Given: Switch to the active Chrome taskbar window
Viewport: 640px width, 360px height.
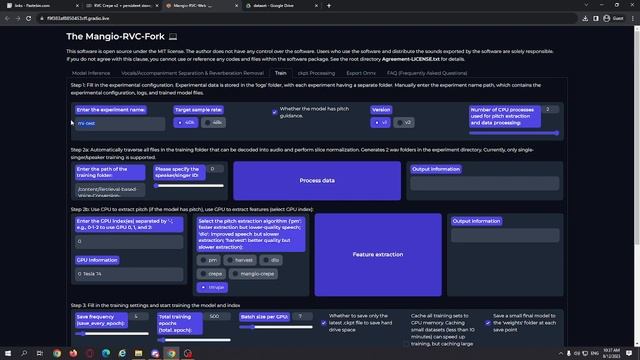Looking at the screenshot, I should pos(171,353).
